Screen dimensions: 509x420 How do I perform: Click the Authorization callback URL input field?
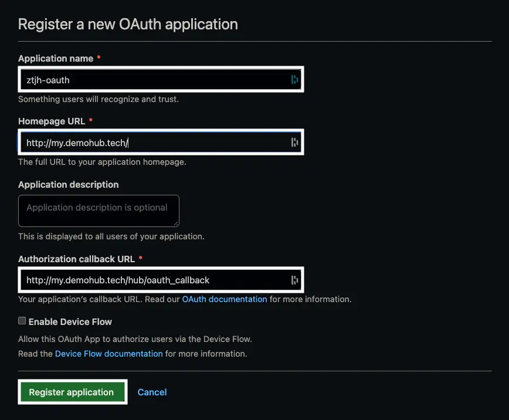click(161, 280)
